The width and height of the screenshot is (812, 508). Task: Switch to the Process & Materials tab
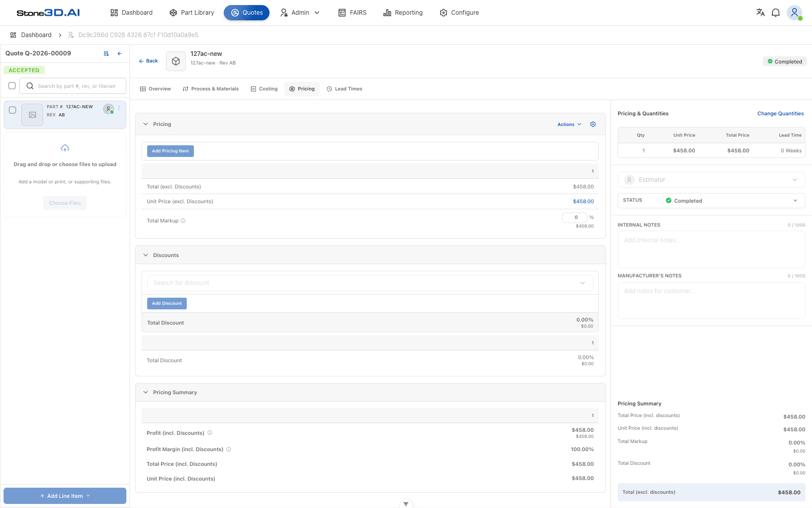[211, 89]
